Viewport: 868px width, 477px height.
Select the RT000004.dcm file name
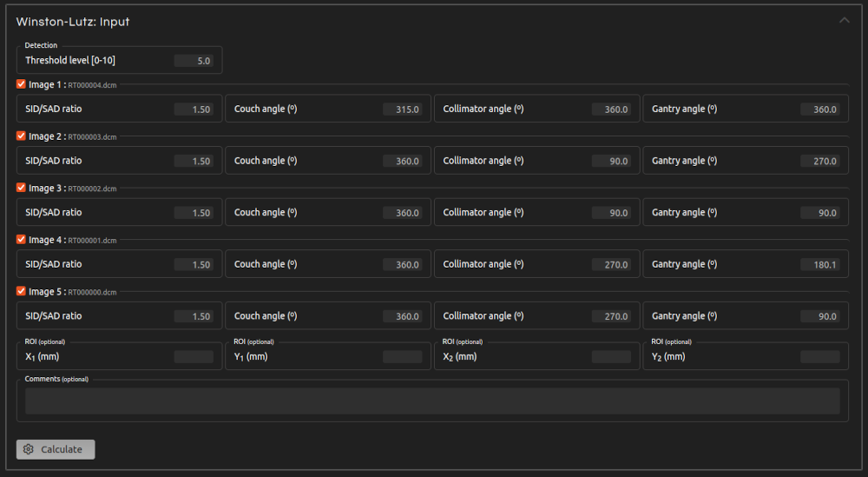click(92, 85)
